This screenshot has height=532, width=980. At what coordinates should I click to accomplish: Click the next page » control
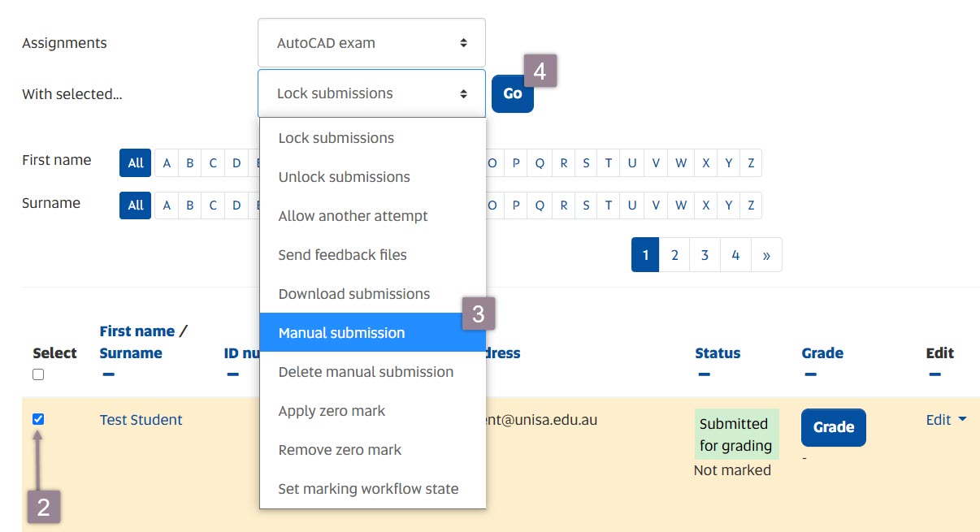[x=765, y=254]
